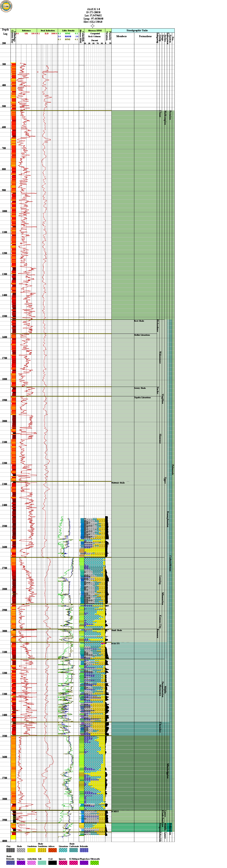
Task: Select the 'Lat: 37.5479652' header line
Action: pyautogui.click(x=93, y=16)
